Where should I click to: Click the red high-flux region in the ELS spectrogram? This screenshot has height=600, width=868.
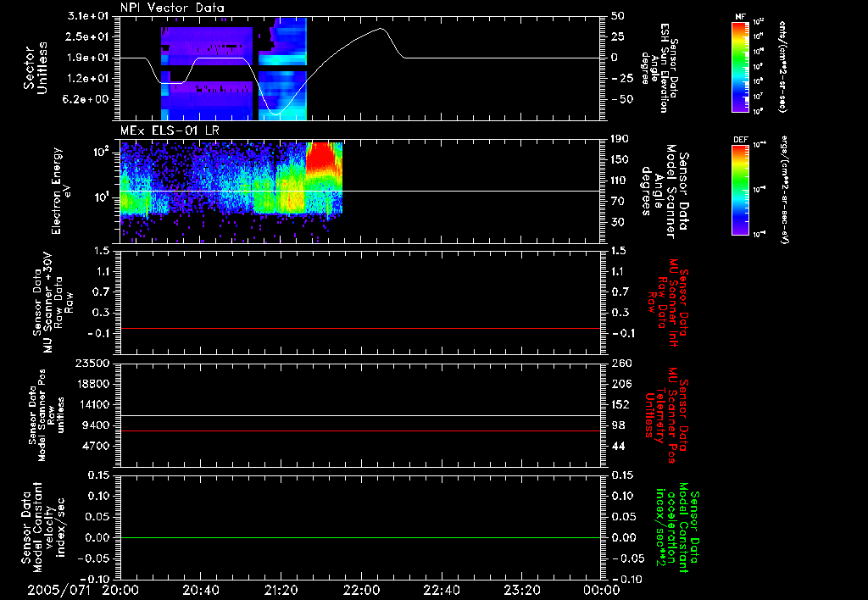point(320,156)
